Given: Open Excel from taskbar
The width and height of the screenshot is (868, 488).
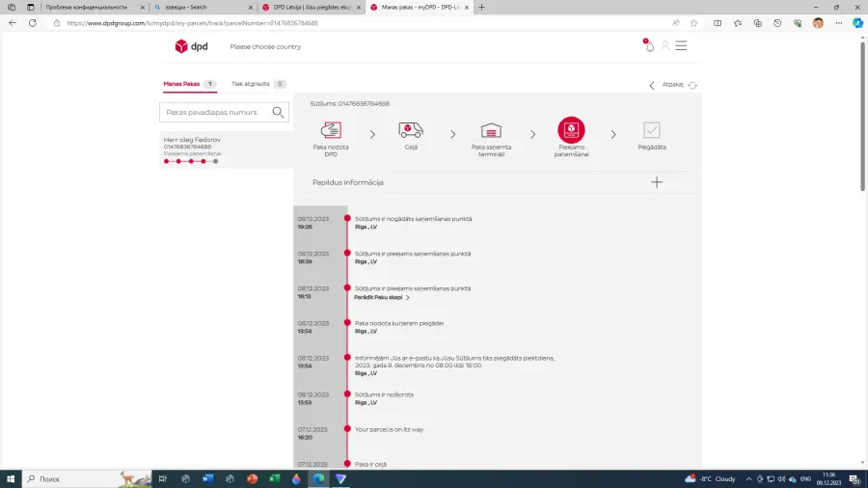Looking at the screenshot, I should click(x=274, y=479).
